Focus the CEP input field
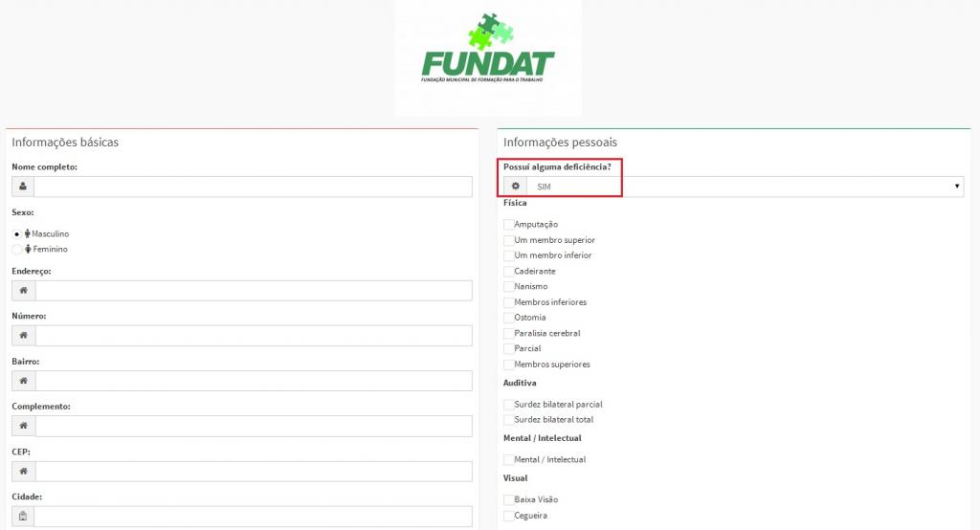980x530 pixels. pyautogui.click(x=253, y=472)
